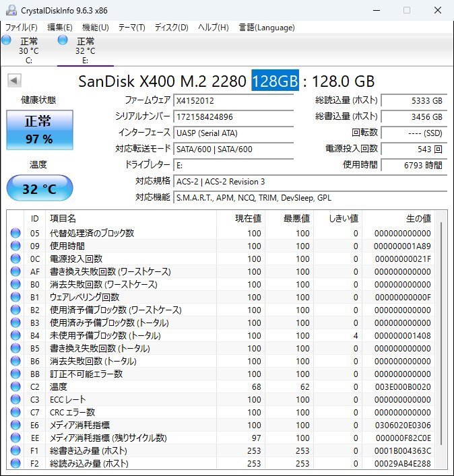Click the 生の値 column header

coord(398,218)
